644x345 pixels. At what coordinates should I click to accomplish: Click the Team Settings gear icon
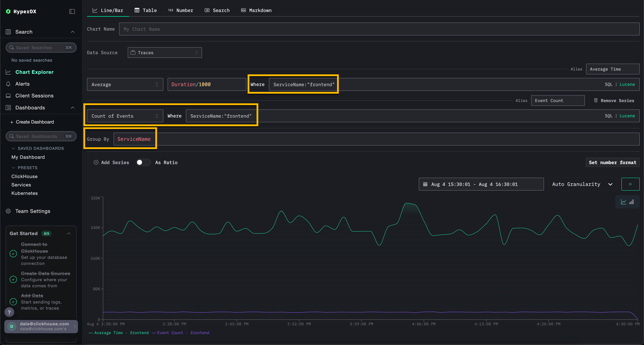pyautogui.click(x=8, y=211)
